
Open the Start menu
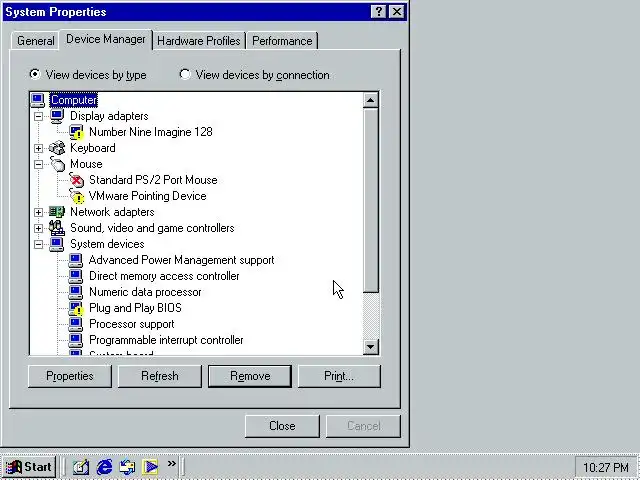pyautogui.click(x=29, y=467)
